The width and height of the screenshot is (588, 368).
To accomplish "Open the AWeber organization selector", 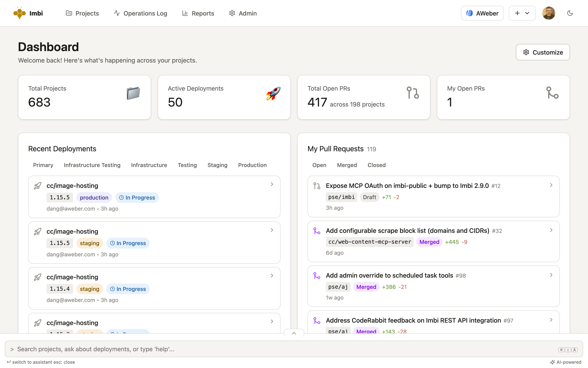I will (482, 13).
